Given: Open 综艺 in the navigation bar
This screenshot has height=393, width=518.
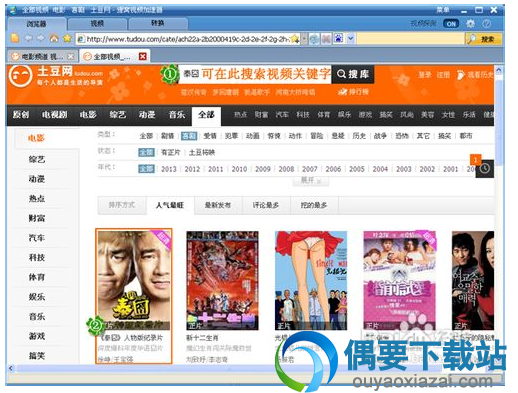Looking at the screenshot, I should [117, 115].
